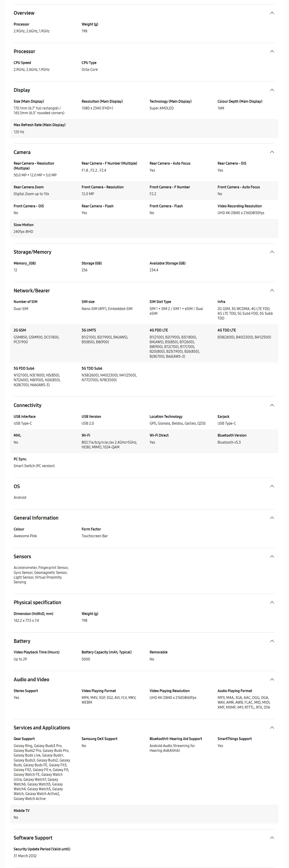
Task: Click the chevron next to Audio and Video
Action: 272,680
